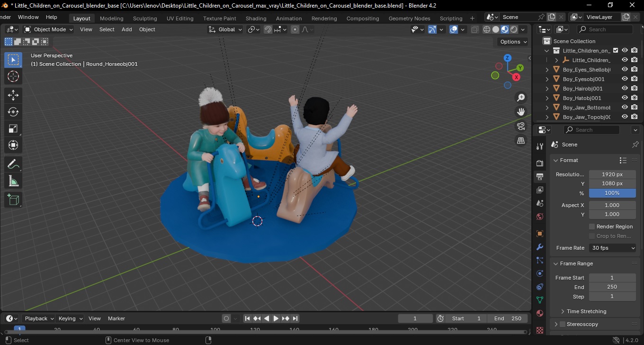644x345 pixels.
Task: Select the Measure tool
Action: (13, 181)
